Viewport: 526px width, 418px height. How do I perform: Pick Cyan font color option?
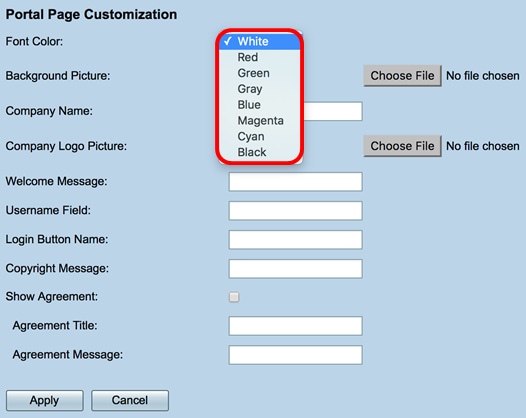pos(259,136)
